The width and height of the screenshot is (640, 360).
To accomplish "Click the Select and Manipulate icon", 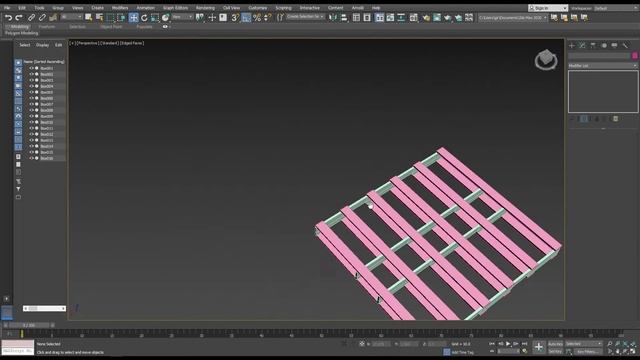I will 212,18.
